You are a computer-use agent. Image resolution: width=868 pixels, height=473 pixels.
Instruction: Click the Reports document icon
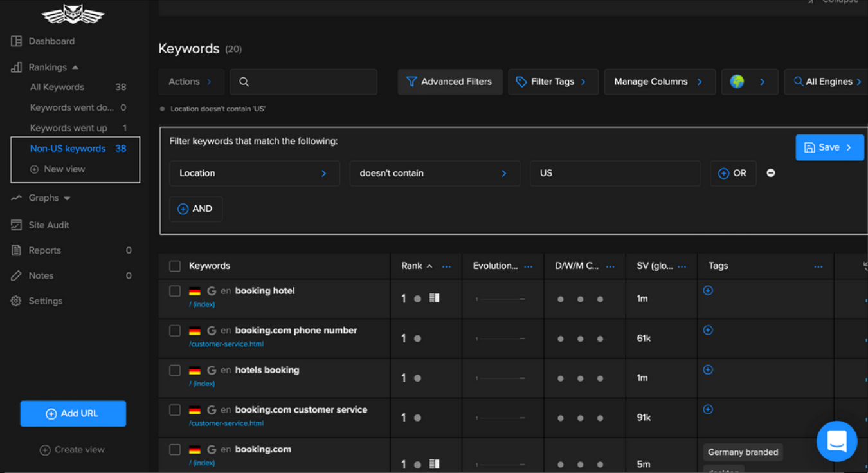tap(17, 250)
